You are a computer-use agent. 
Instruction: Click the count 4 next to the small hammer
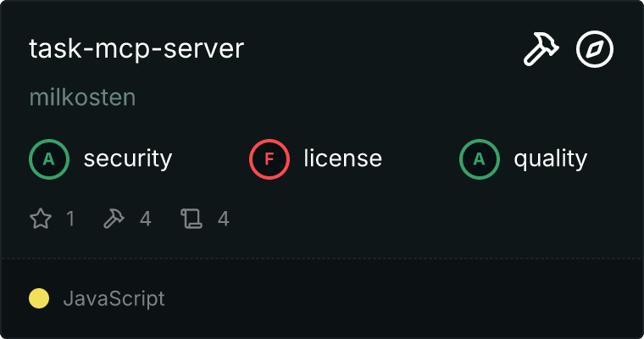pyautogui.click(x=145, y=220)
